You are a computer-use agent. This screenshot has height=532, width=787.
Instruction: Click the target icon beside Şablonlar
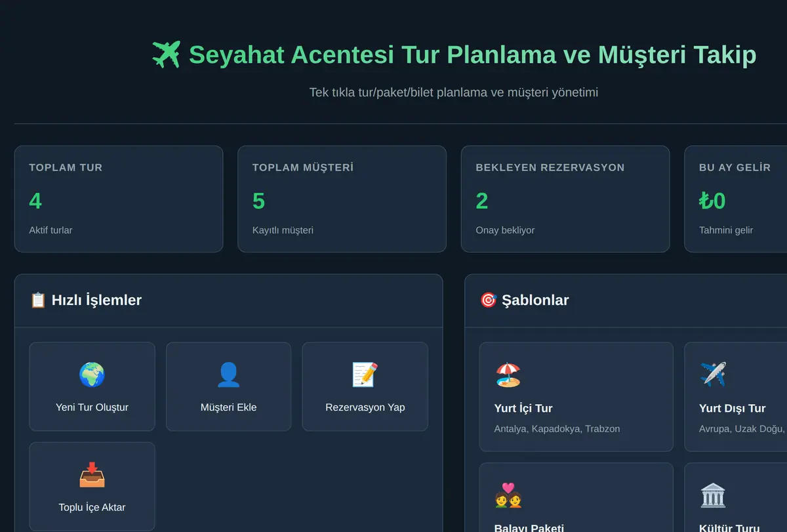488,300
